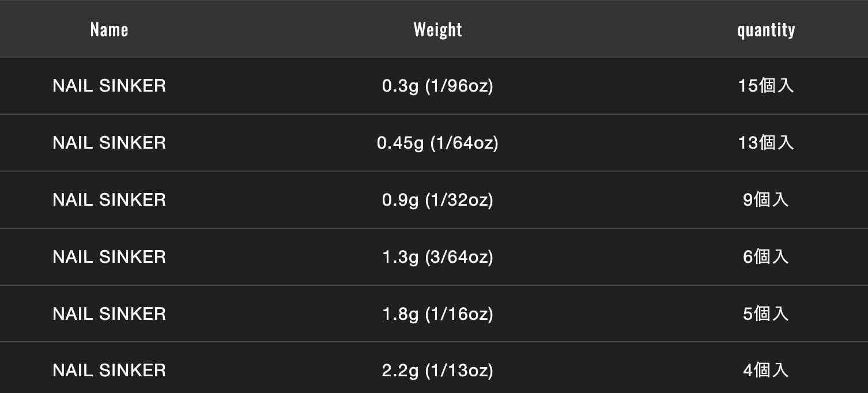Click the Weight column header
Viewport: 868px width, 393px height.
tap(437, 29)
